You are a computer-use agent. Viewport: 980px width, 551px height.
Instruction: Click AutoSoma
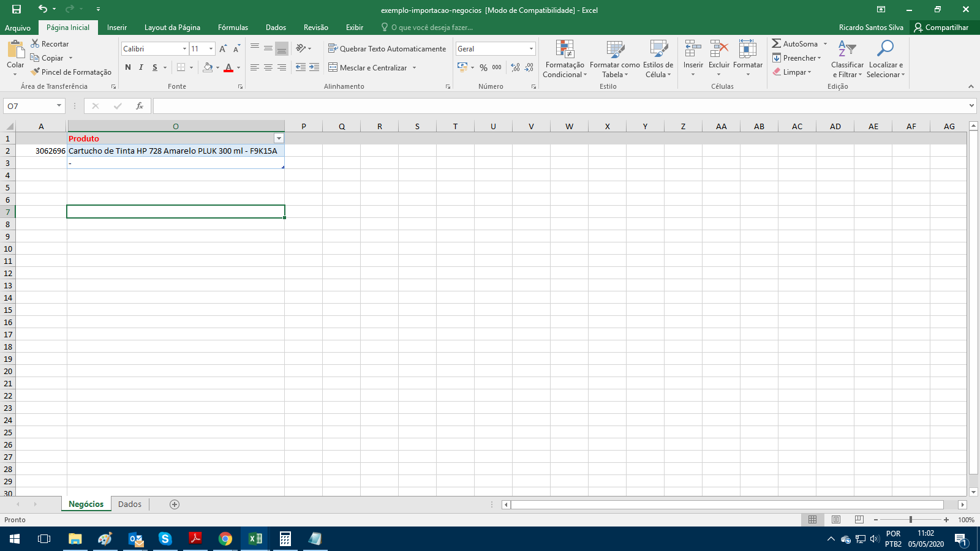(x=795, y=44)
